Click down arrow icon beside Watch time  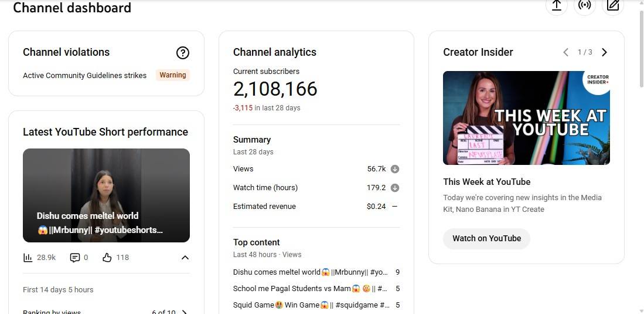(395, 188)
